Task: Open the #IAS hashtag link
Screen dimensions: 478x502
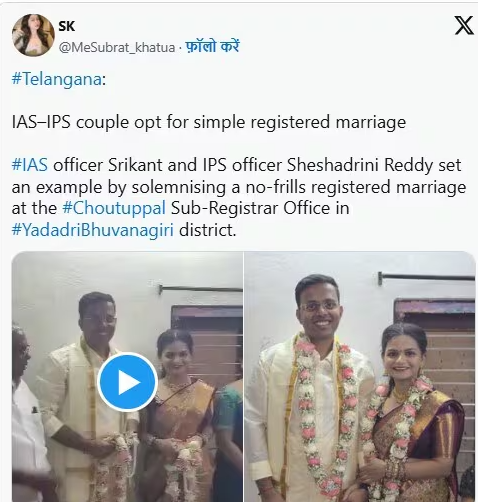Action: tap(30, 165)
